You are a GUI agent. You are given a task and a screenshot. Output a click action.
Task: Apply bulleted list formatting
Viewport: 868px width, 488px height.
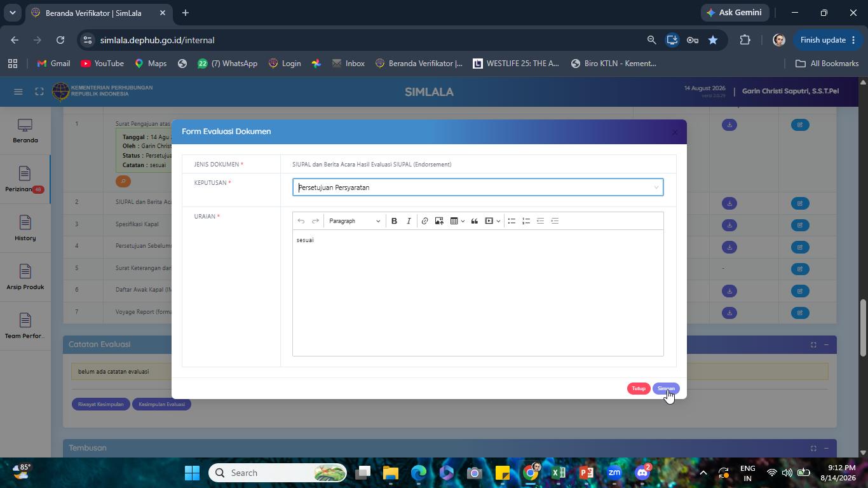(512, 221)
